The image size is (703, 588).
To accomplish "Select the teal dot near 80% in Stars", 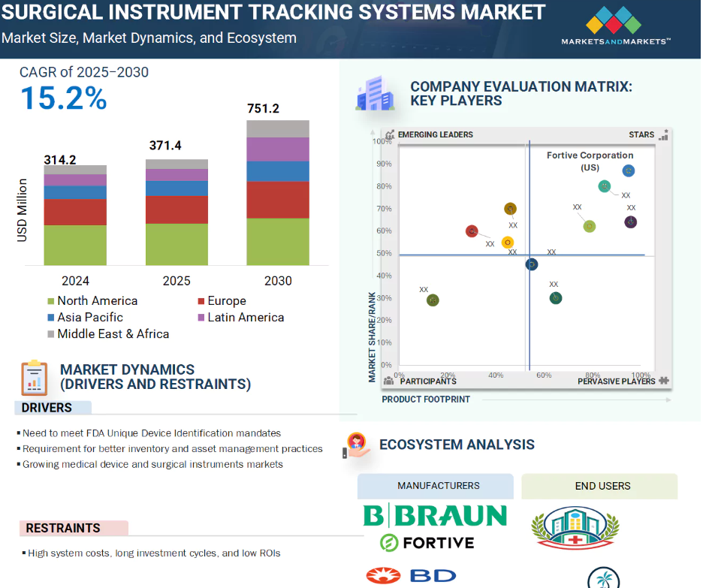I will [x=605, y=186].
